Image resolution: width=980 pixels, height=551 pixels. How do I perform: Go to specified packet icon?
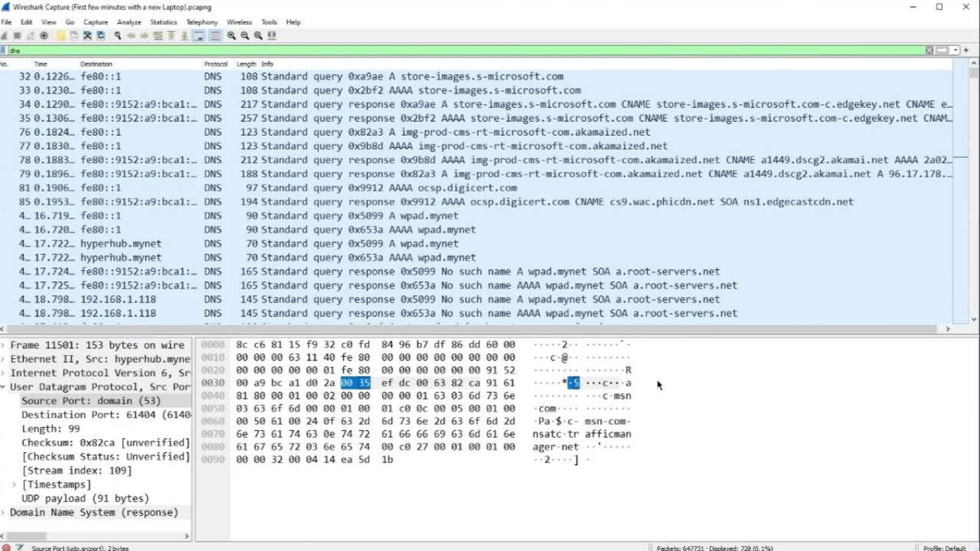158,35
